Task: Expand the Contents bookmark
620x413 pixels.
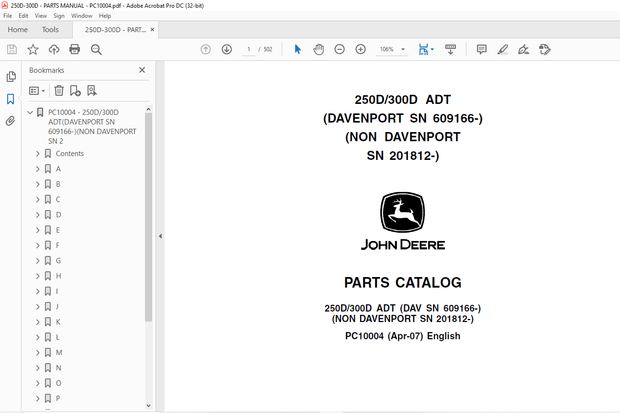Action: tap(38, 153)
